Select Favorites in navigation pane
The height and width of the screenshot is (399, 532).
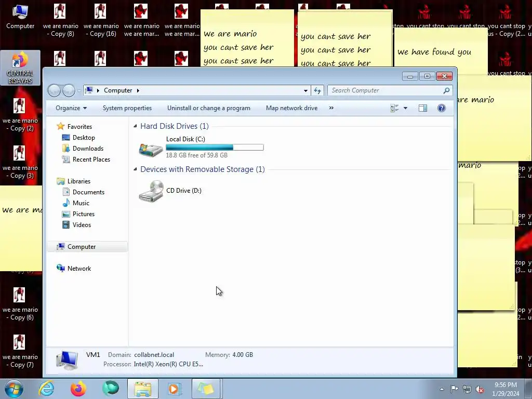(79, 127)
